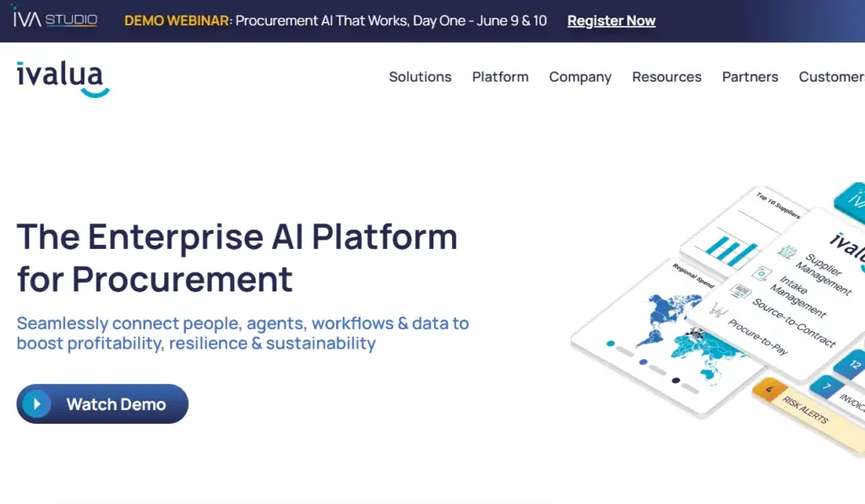
Task: Open the Resources menu
Action: [666, 77]
